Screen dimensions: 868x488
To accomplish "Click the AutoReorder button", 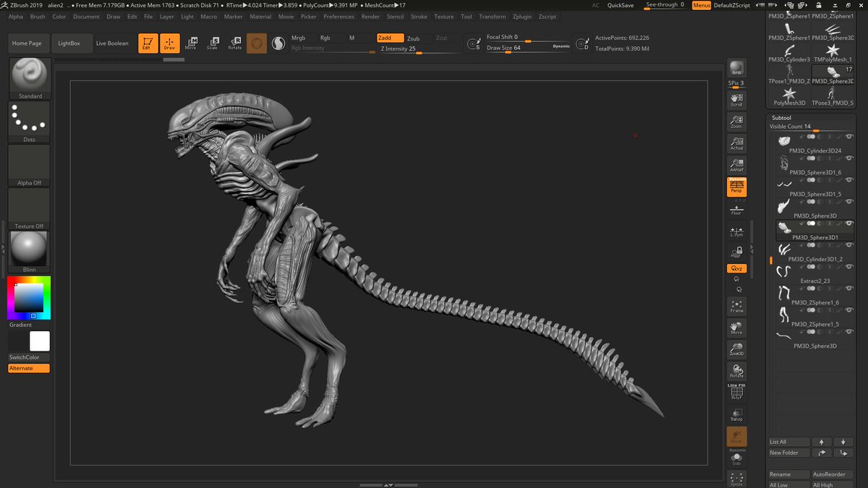I will pyautogui.click(x=832, y=474).
